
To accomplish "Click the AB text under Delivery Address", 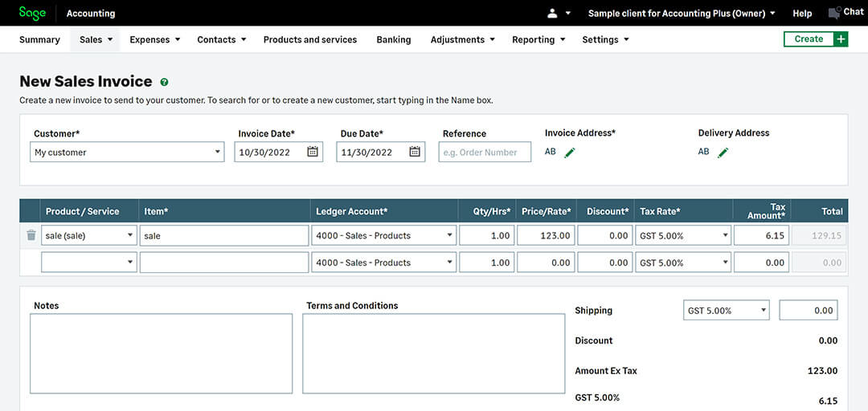I will [x=703, y=152].
